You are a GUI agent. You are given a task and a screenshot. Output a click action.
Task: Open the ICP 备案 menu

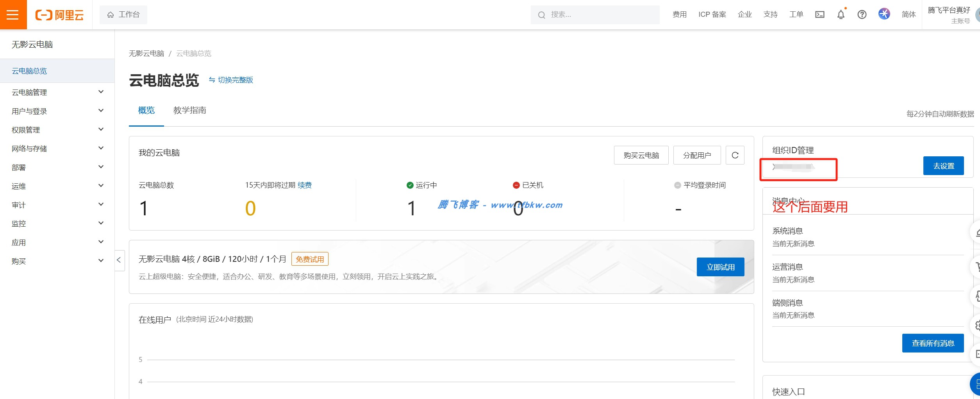712,14
